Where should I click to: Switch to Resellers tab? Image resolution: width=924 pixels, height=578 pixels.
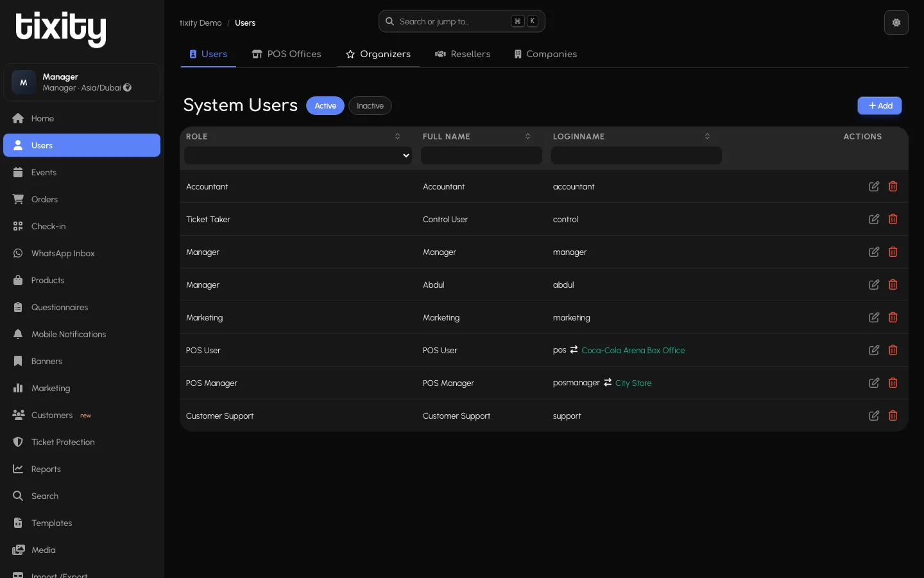pyautogui.click(x=463, y=54)
